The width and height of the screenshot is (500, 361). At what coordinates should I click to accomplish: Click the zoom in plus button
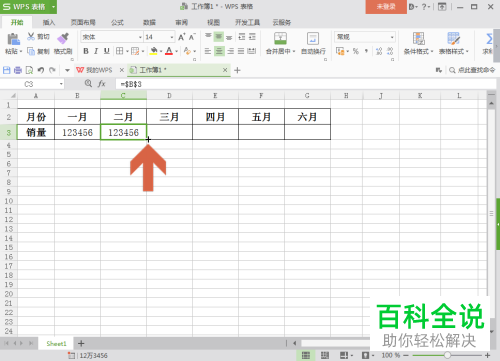[x=487, y=355]
